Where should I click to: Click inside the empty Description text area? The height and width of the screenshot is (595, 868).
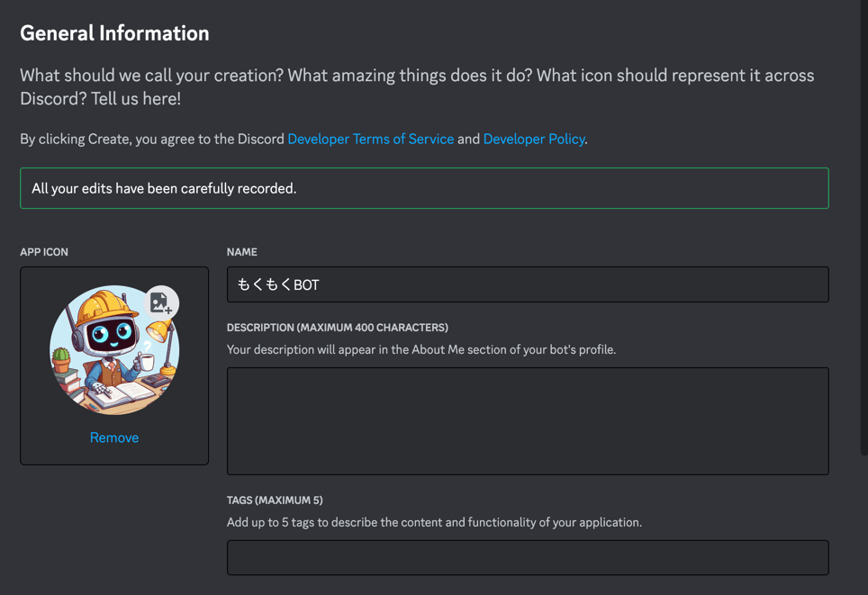528,421
